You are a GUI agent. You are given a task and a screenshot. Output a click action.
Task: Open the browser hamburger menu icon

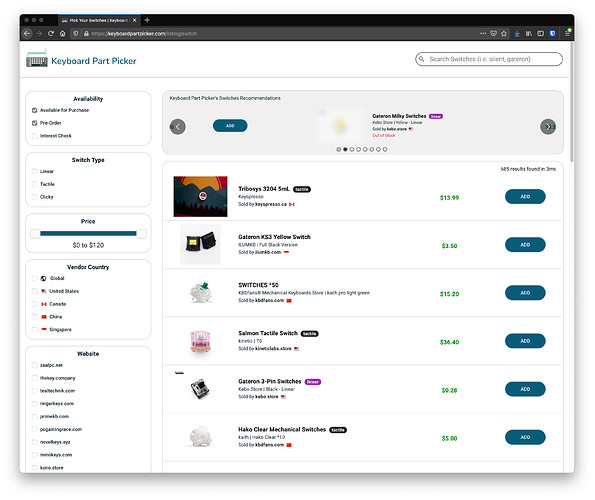(x=567, y=33)
